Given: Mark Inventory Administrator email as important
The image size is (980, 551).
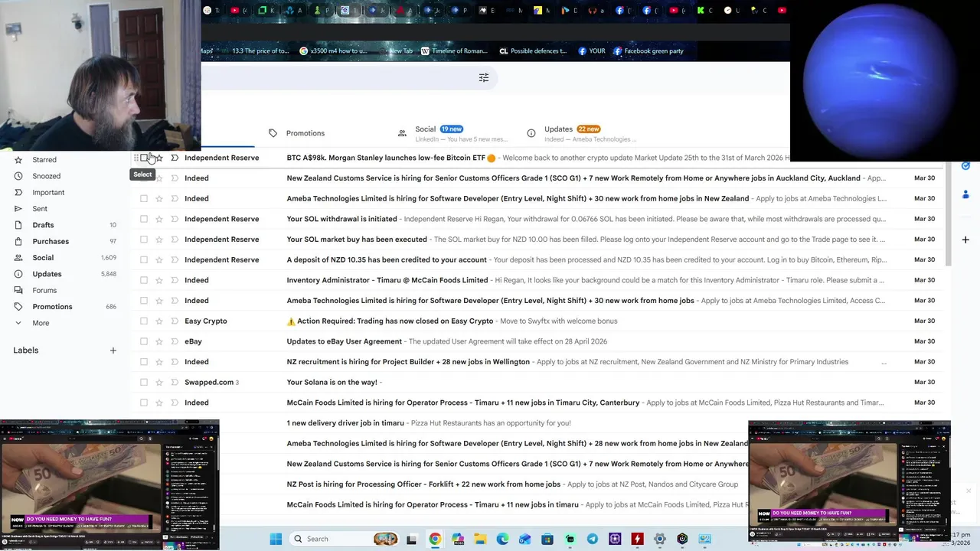Looking at the screenshot, I should [x=175, y=280].
